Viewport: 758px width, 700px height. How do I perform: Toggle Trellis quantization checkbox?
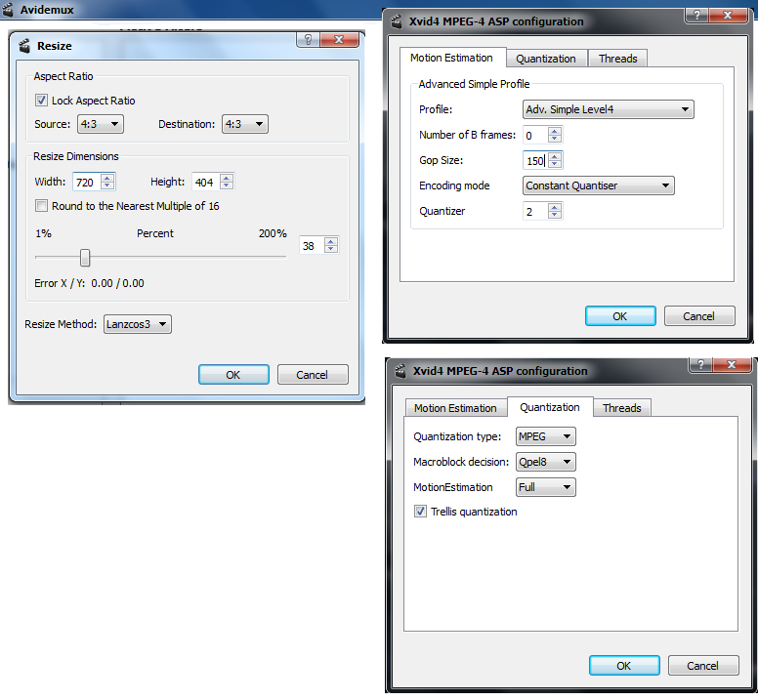pos(421,512)
